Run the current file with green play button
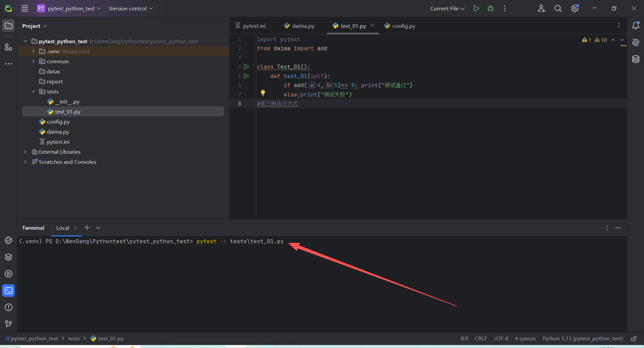The height and width of the screenshot is (348, 644). pos(476,8)
